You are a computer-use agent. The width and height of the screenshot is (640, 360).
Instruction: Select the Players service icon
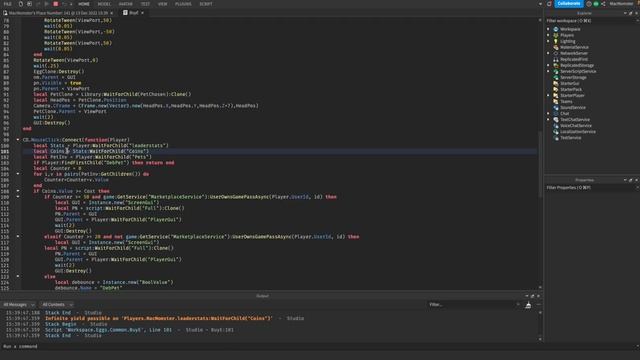coord(556,36)
